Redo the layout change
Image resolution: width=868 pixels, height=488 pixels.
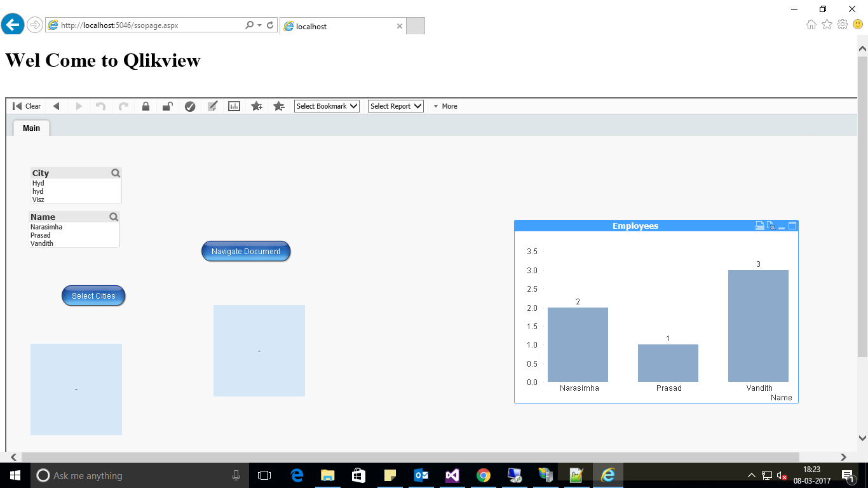pos(124,106)
